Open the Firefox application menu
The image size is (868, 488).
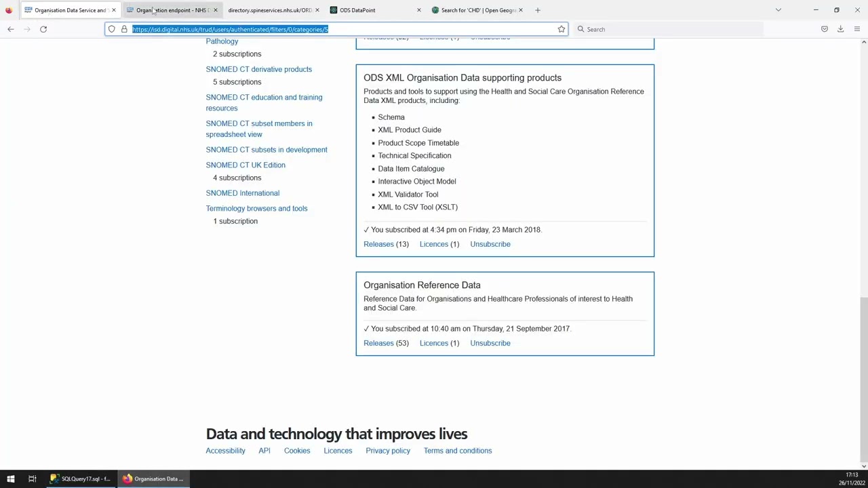[x=857, y=29]
